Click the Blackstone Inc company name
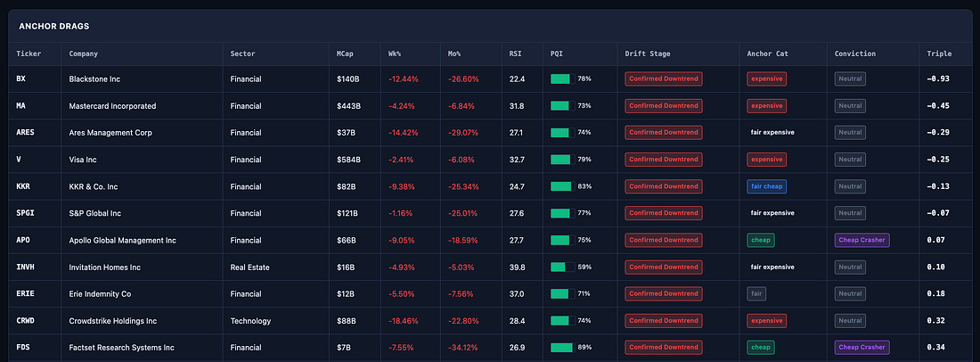The width and height of the screenshot is (980, 362). coord(94,79)
